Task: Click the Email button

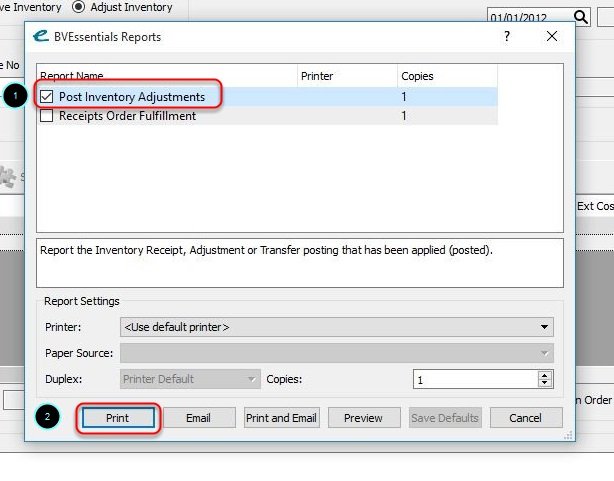Action: coord(199,418)
